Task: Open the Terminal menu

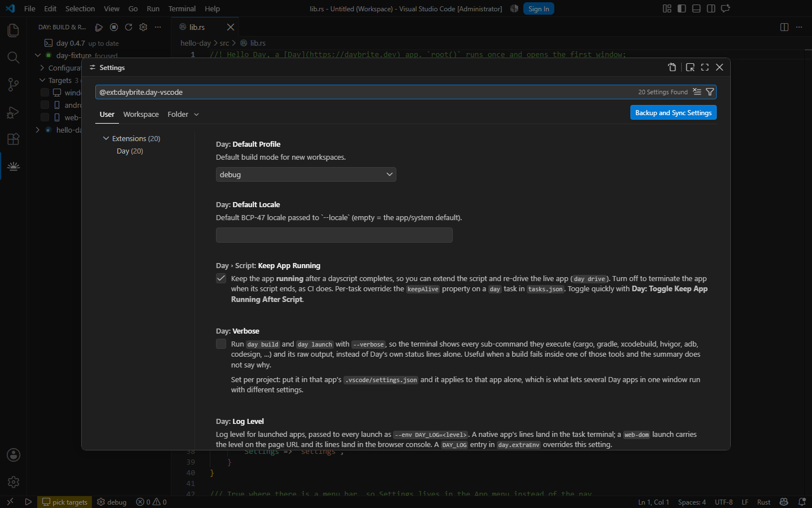Action: [182, 8]
